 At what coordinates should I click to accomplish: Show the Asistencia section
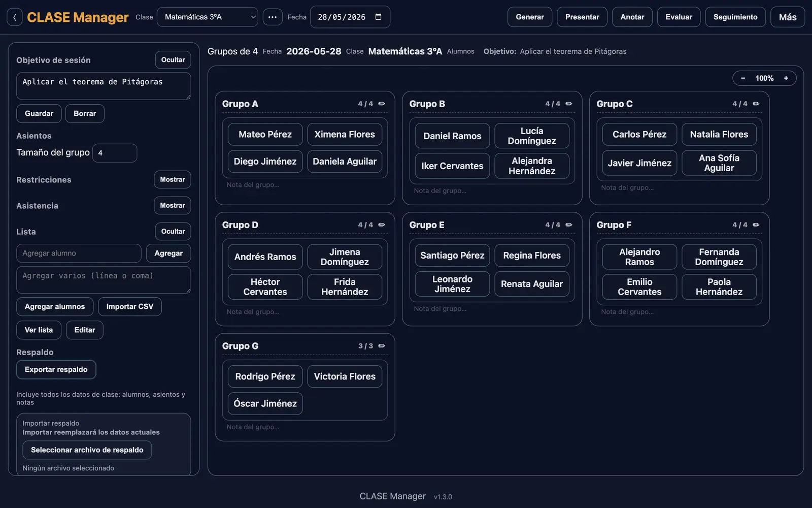pyautogui.click(x=173, y=206)
